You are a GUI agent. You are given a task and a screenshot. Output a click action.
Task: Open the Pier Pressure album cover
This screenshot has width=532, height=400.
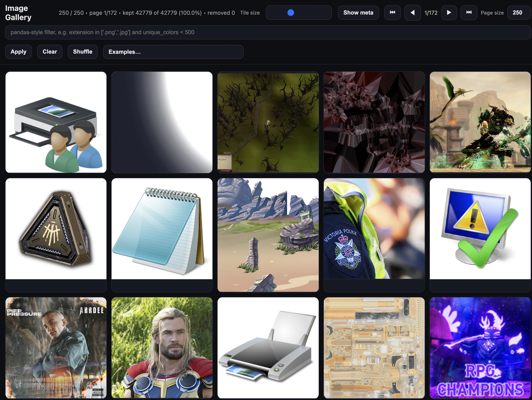pyautogui.click(x=56, y=348)
